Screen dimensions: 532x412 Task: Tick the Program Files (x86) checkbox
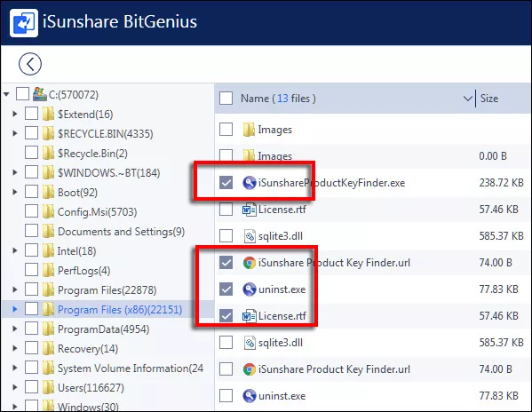coord(32,309)
